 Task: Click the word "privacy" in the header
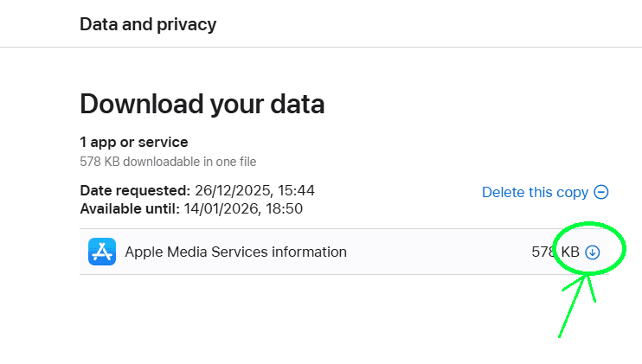tap(187, 24)
